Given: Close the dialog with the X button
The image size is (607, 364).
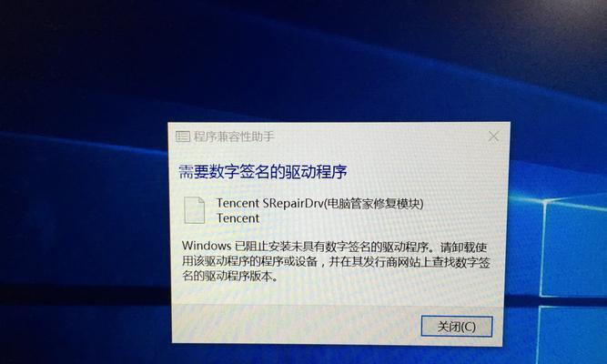Looking at the screenshot, I should pyautogui.click(x=493, y=136).
